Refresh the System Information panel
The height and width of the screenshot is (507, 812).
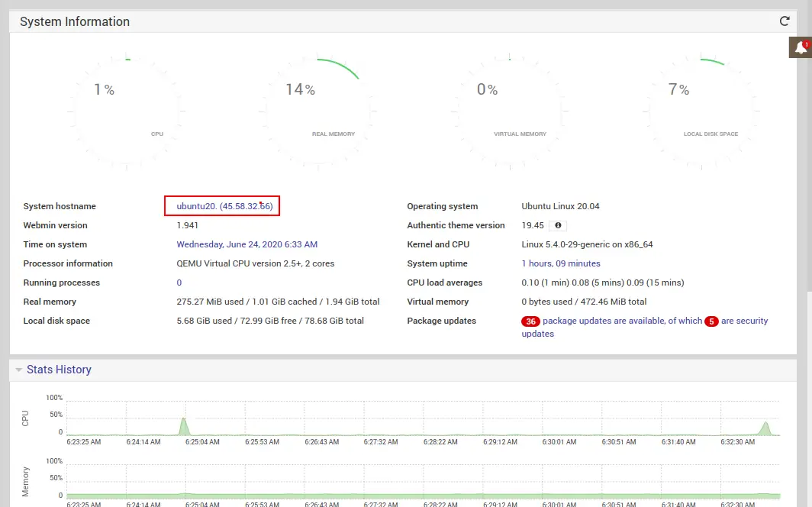point(785,21)
